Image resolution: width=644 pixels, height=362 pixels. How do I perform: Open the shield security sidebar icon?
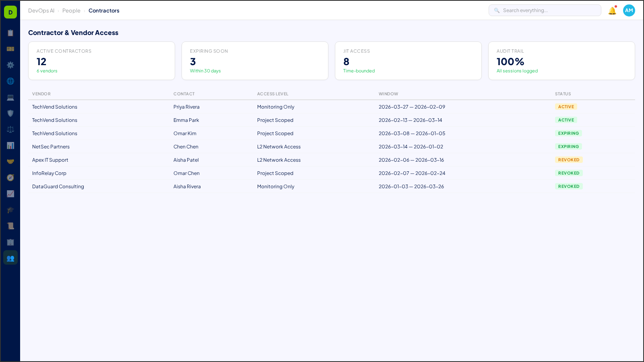click(10, 113)
